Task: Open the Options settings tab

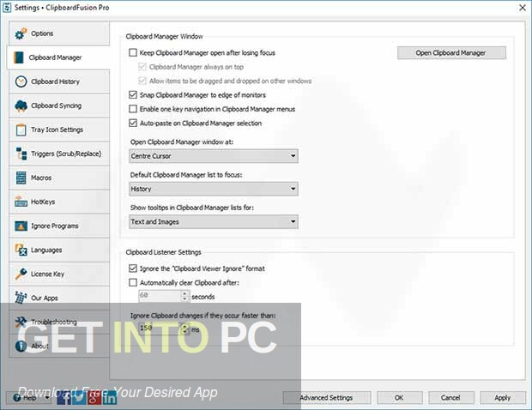Action: tap(59, 33)
